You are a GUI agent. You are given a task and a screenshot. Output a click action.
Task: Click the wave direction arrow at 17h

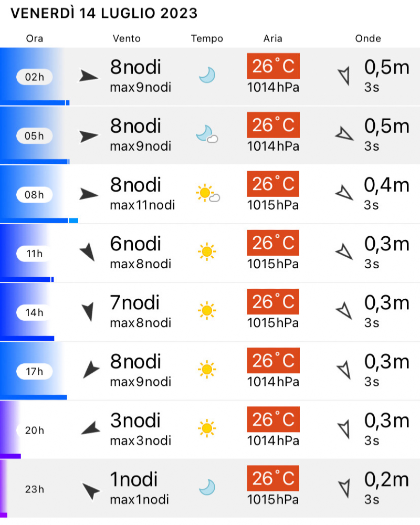click(x=344, y=370)
